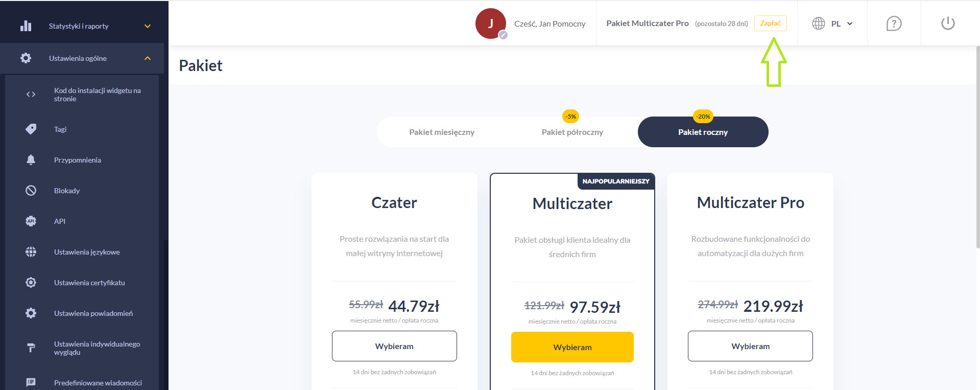Screen dimensions: 980x390
Task: Open the help question mark icon
Action: [x=894, y=24]
